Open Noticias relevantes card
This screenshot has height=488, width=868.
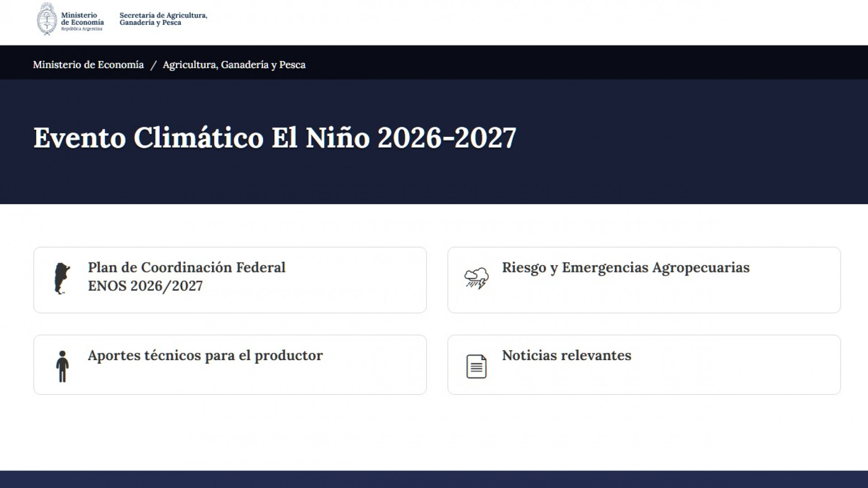point(644,365)
